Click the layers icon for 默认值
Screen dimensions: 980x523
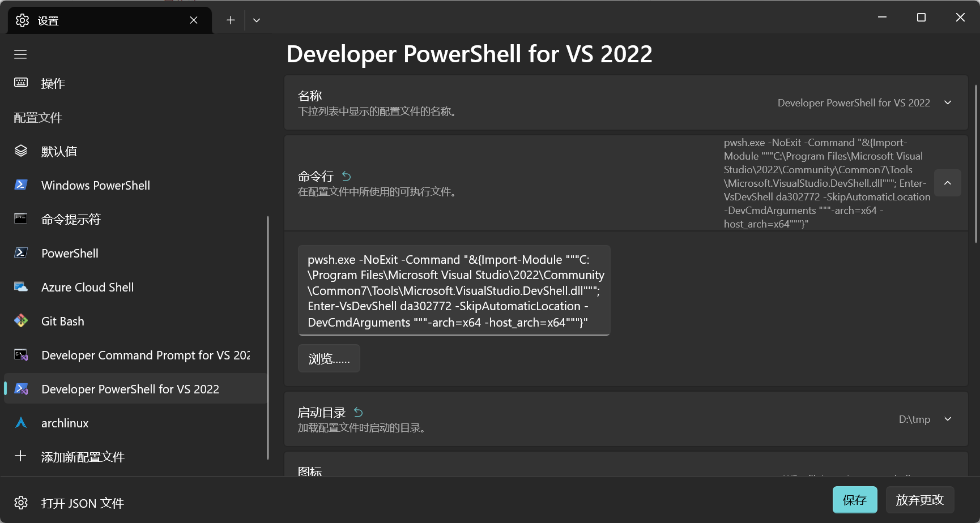(21, 151)
